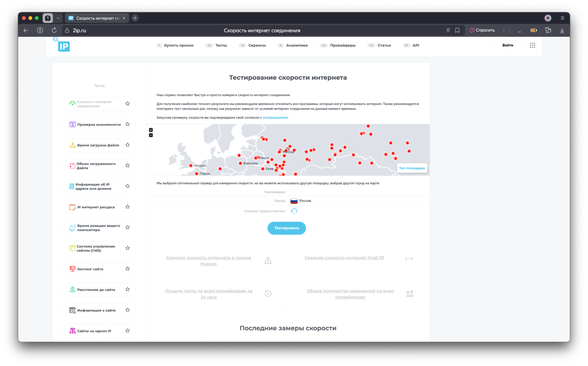Follow the соглашением link

coord(275,118)
